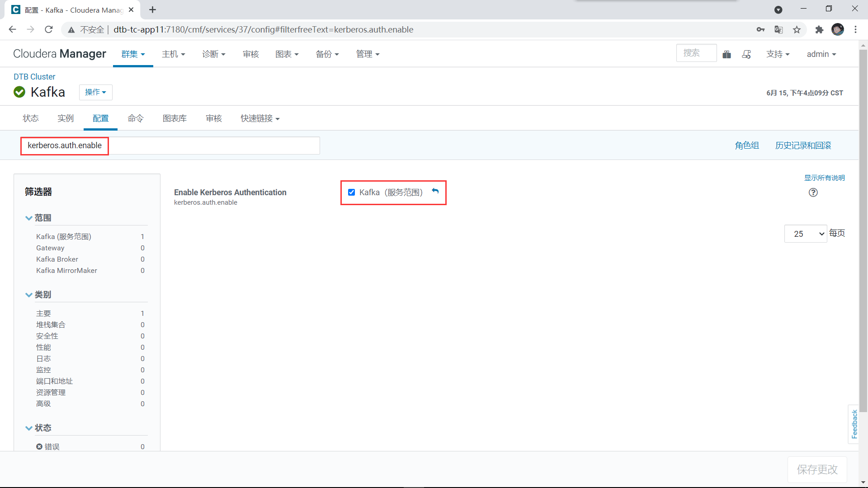Click the kerberos.auth.enable config search field
The height and width of the screenshot is (488, 868).
click(170, 145)
